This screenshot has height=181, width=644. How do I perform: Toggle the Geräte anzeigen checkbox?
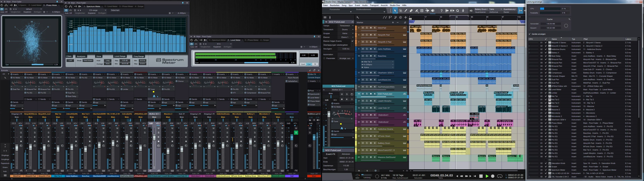529,34
